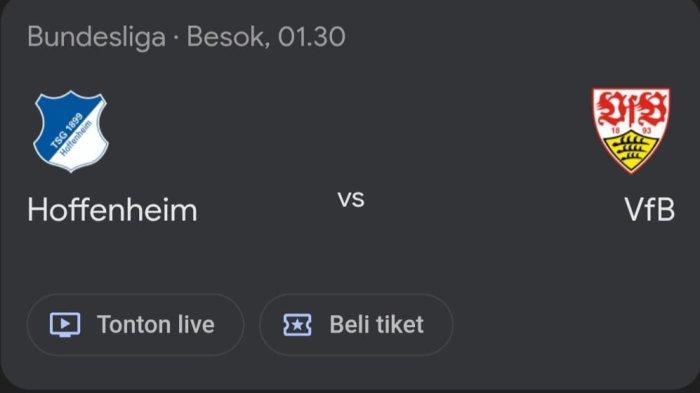
Task: Click the Tonton live text label
Action: click(156, 325)
